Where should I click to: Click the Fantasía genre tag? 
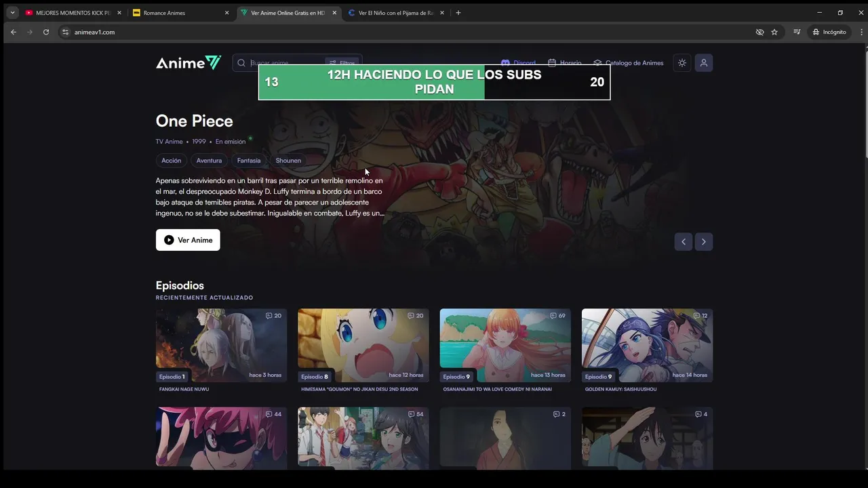pos(249,161)
